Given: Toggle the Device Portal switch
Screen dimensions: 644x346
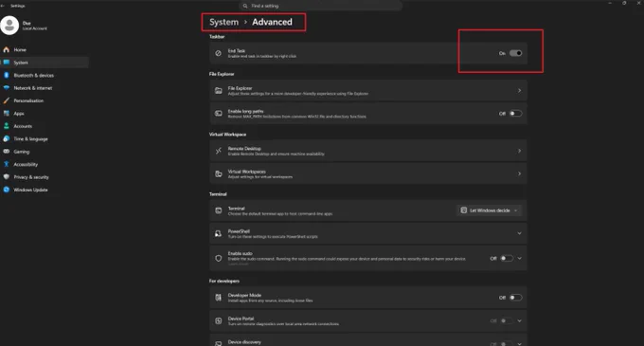Looking at the screenshot, I should (x=507, y=320).
